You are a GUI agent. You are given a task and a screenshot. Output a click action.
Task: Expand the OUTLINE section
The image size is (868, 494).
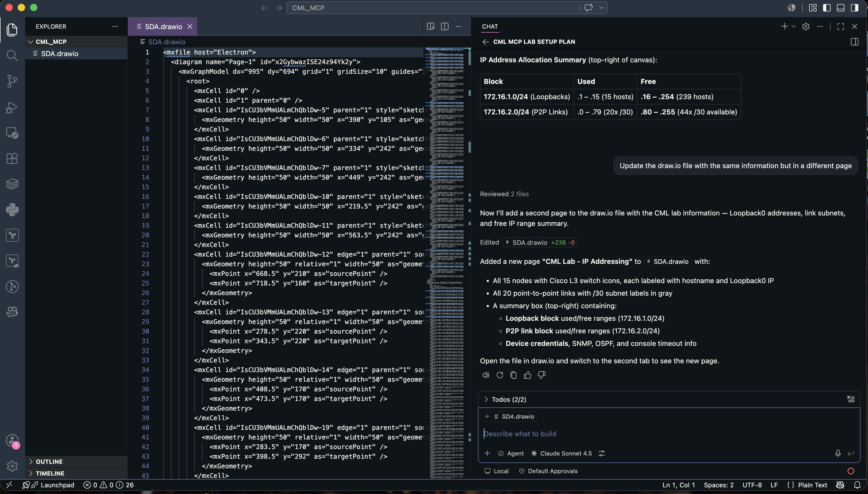pos(31,461)
